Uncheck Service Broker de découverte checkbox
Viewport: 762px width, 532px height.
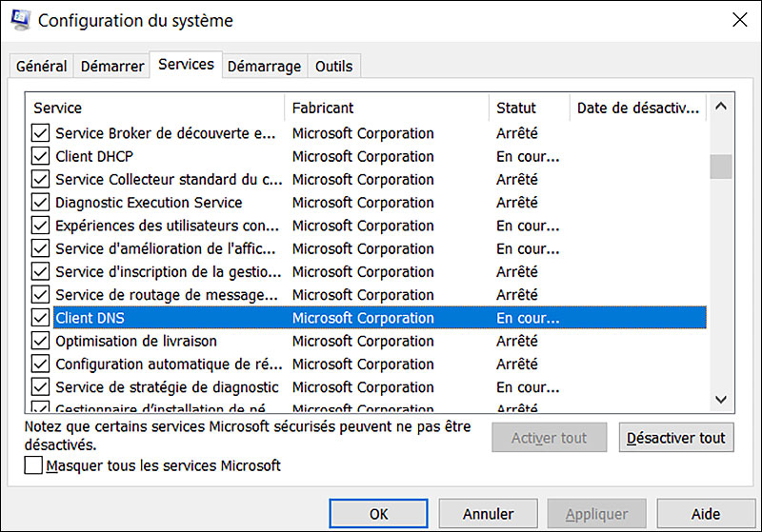(40, 133)
